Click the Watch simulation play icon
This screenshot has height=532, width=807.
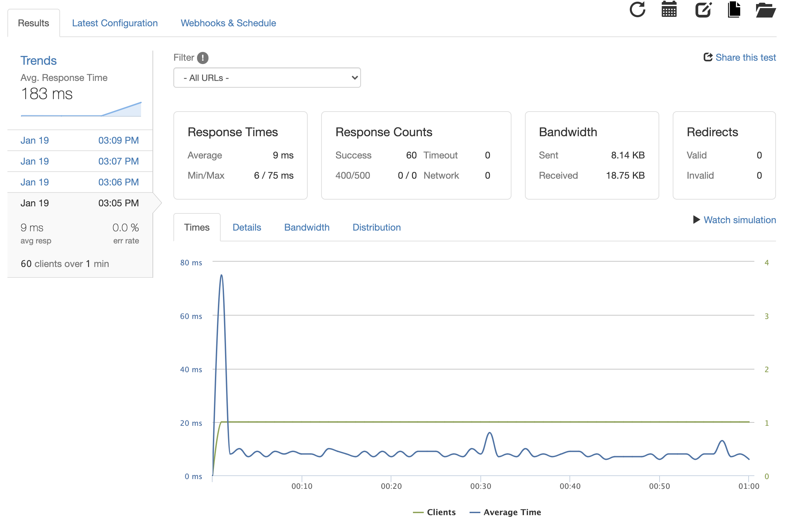(x=696, y=220)
